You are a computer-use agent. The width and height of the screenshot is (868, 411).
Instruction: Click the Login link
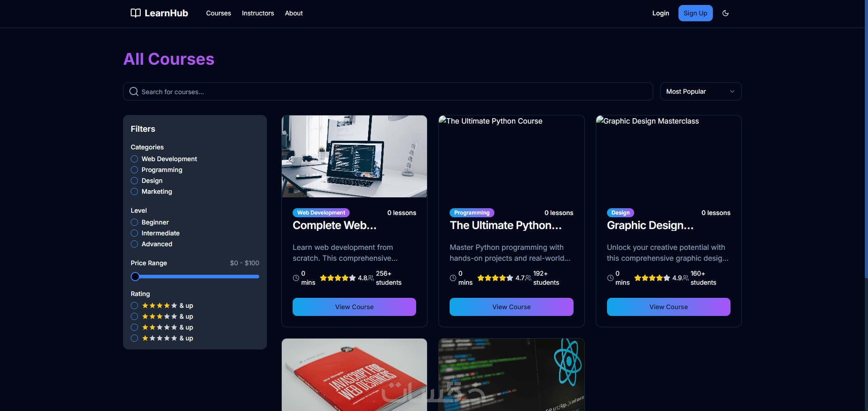[660, 13]
